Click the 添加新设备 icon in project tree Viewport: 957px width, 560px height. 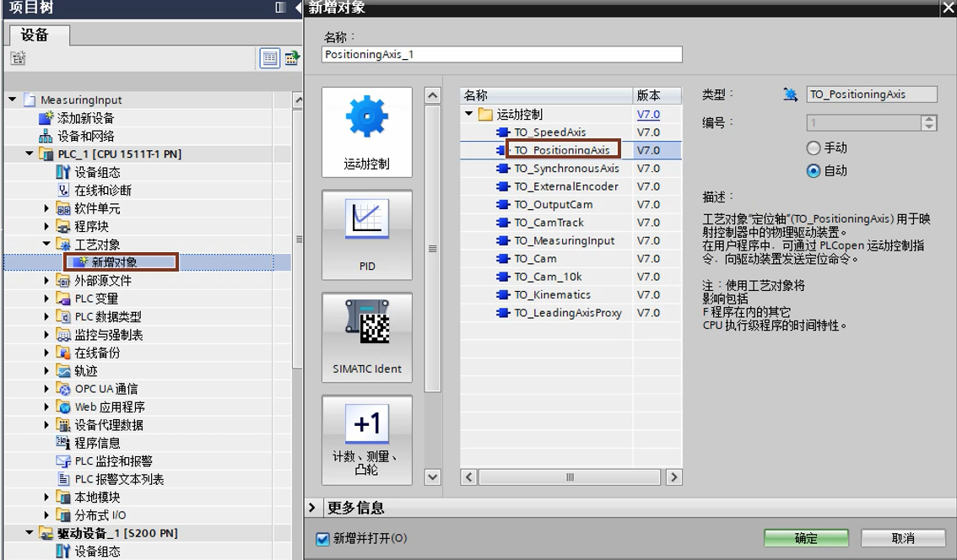click(x=46, y=118)
